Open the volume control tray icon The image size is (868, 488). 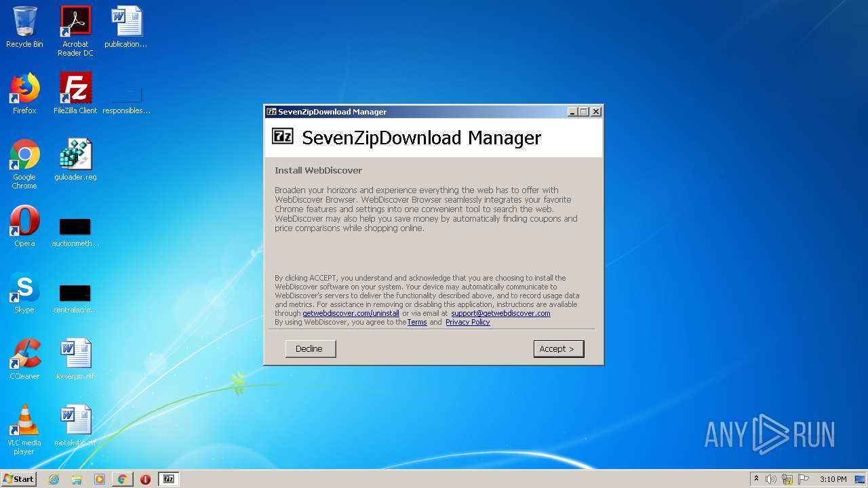[771, 479]
